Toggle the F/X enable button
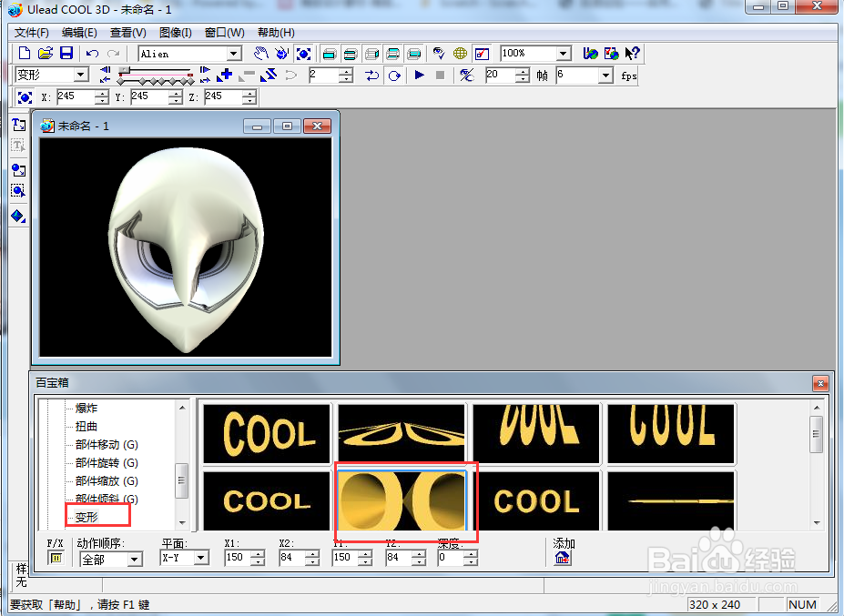Viewport: 844px width, 616px height. (x=55, y=558)
